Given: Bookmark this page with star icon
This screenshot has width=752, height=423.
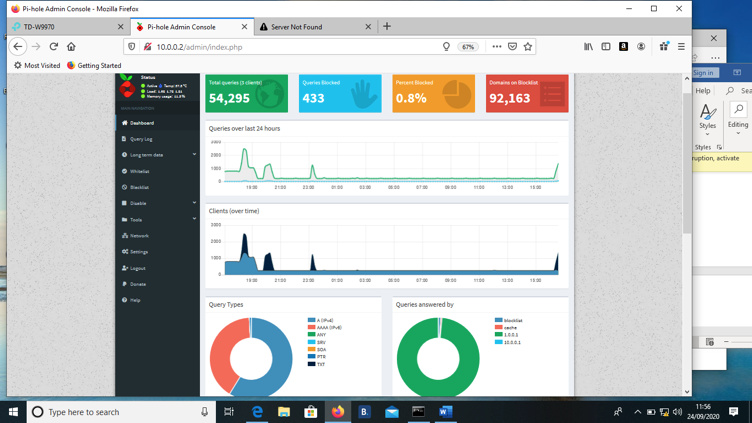Looking at the screenshot, I should pyautogui.click(x=528, y=47).
